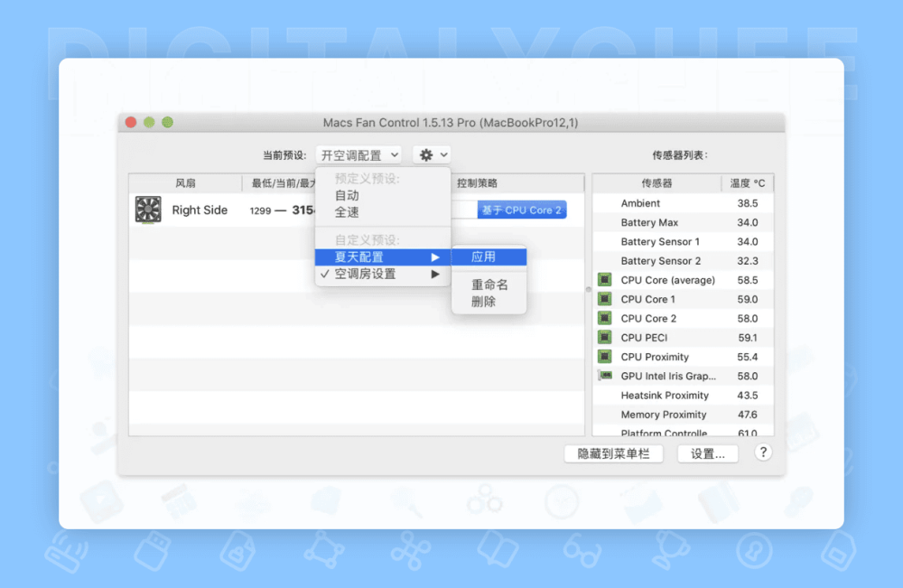
Task: Click the 传感器 column header
Action: 657,183
